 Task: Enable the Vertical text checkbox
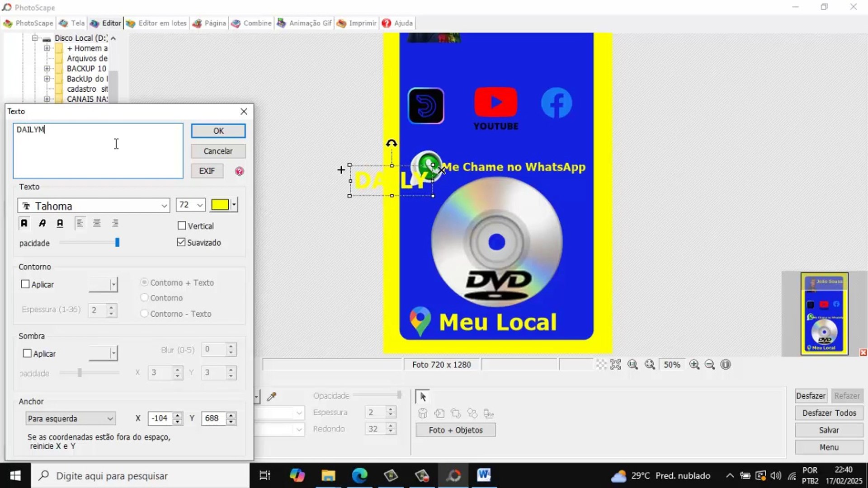tap(182, 225)
